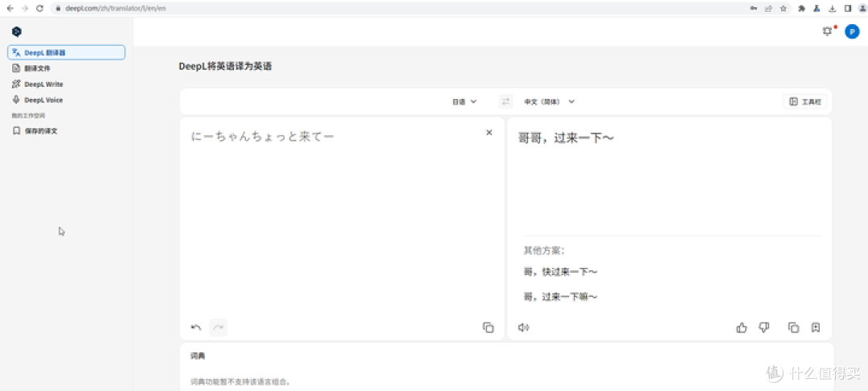Toggle the browser side panel

pos(848,8)
